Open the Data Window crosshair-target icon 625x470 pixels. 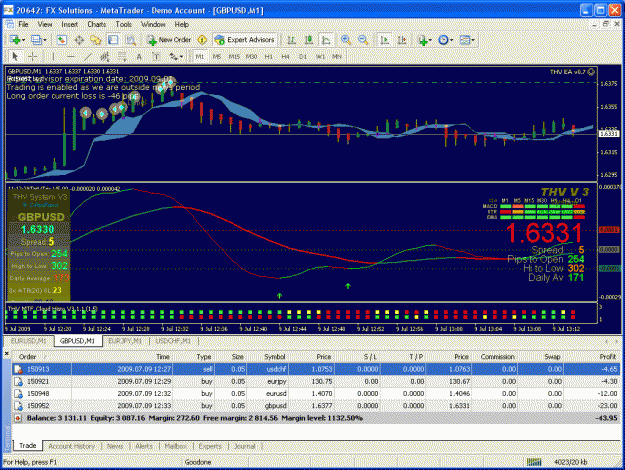point(79,40)
